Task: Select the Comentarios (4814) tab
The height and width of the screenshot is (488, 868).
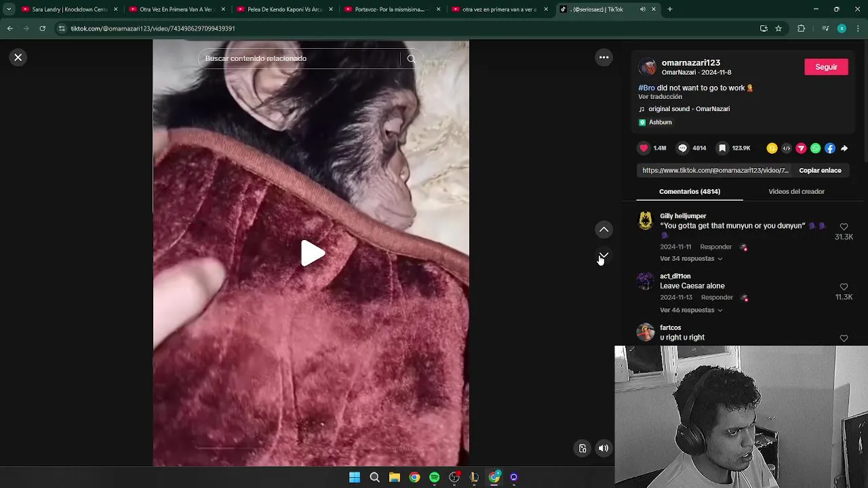Action: [x=689, y=191]
